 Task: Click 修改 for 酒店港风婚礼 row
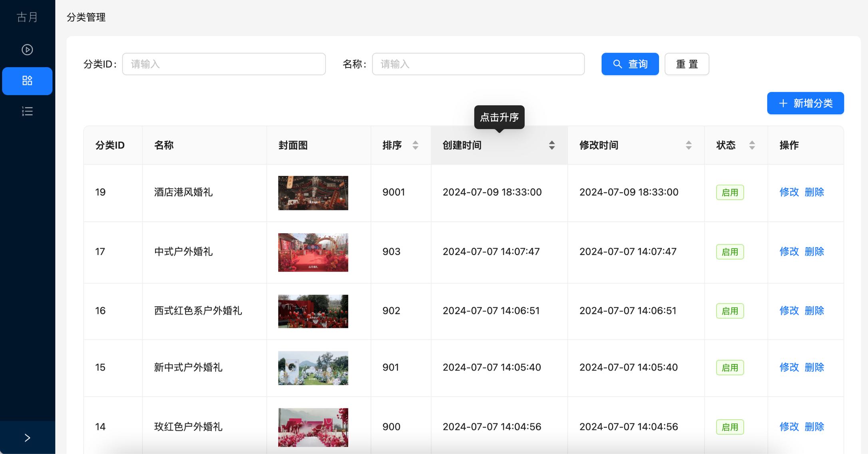coord(789,192)
